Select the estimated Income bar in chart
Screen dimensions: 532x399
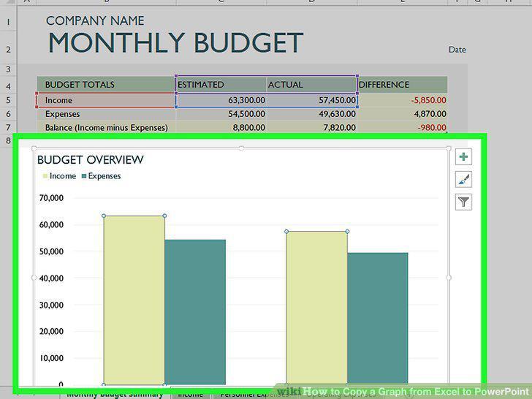click(134, 300)
